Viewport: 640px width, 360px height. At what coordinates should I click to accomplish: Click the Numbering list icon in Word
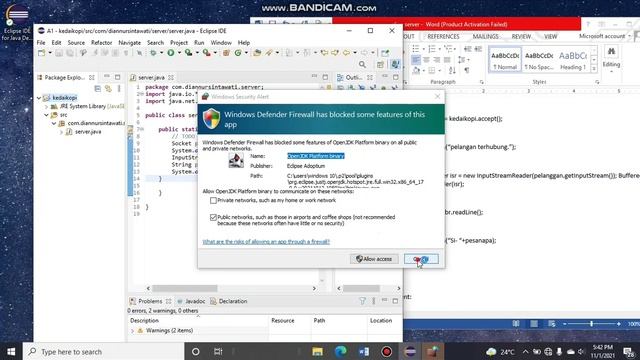click(432, 49)
